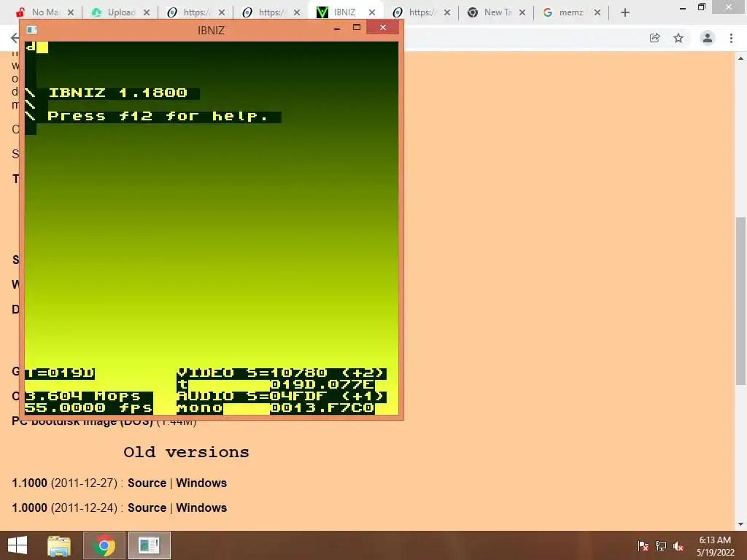Click the 019D.077E video value

click(x=322, y=385)
